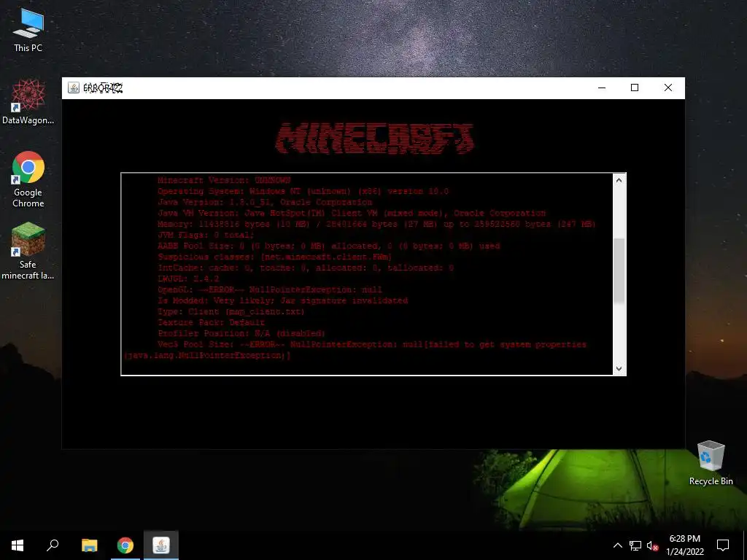Click the 'Type: Client (map_client.txt)' line

click(231, 312)
